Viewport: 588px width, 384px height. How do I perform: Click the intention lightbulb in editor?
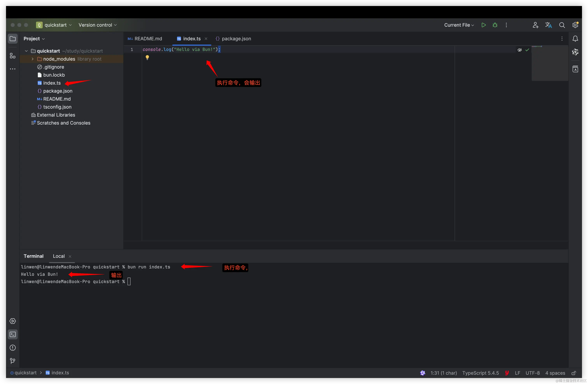(x=147, y=57)
